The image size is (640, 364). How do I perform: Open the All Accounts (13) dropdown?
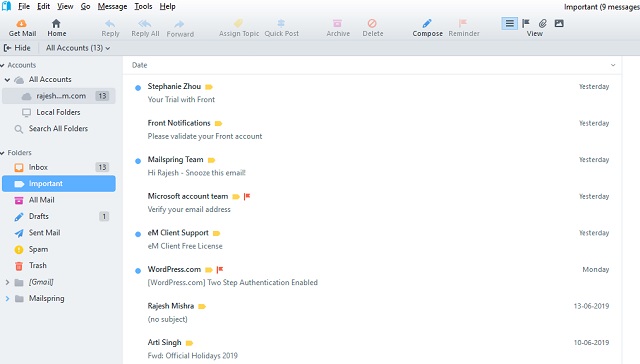tap(78, 48)
